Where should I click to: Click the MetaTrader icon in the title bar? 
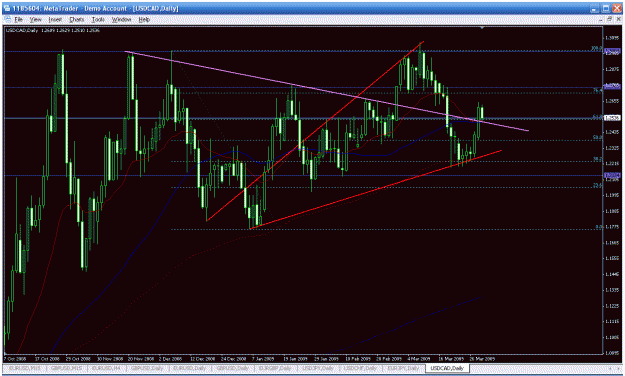coord(7,8)
